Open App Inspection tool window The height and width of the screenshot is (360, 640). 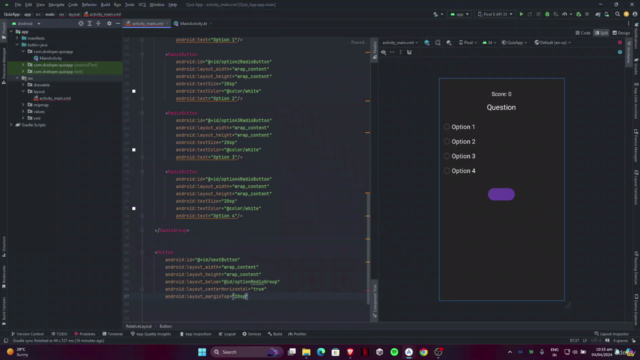click(x=196, y=334)
